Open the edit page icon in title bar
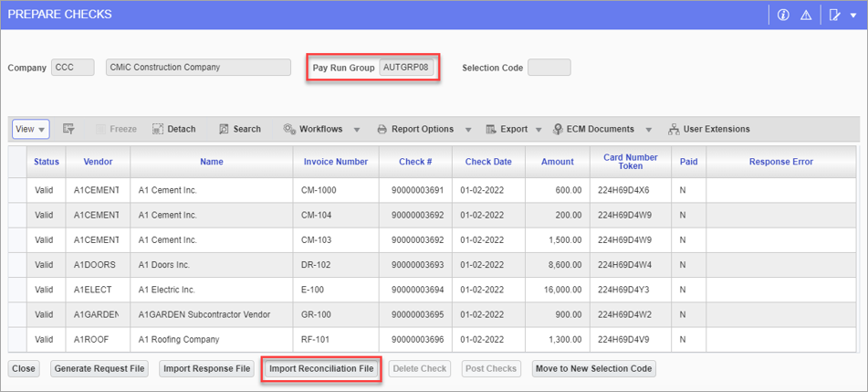 [834, 15]
